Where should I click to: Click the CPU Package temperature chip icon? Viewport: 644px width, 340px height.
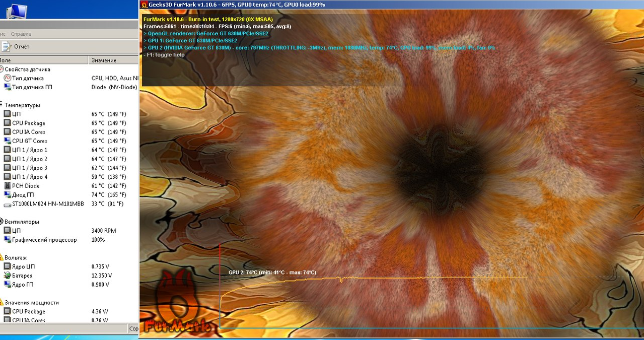coord(7,123)
